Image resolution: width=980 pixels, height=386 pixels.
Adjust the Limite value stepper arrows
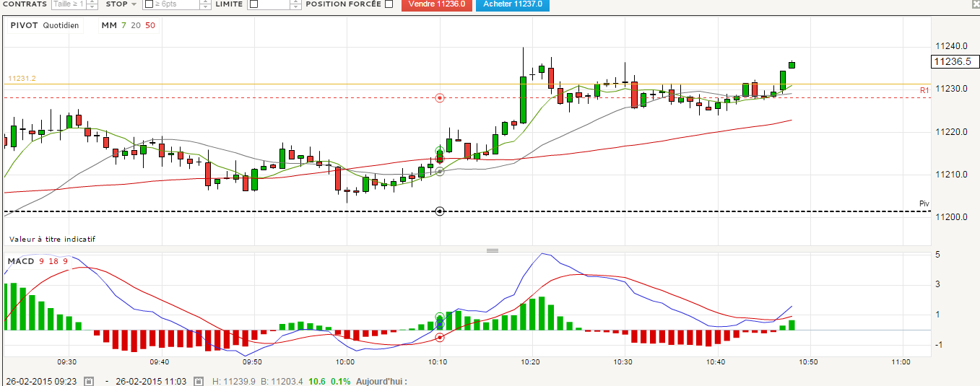[x=295, y=4]
